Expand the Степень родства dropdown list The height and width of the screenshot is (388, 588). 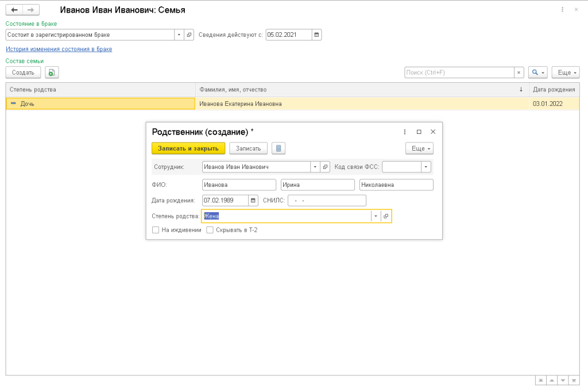coord(376,216)
